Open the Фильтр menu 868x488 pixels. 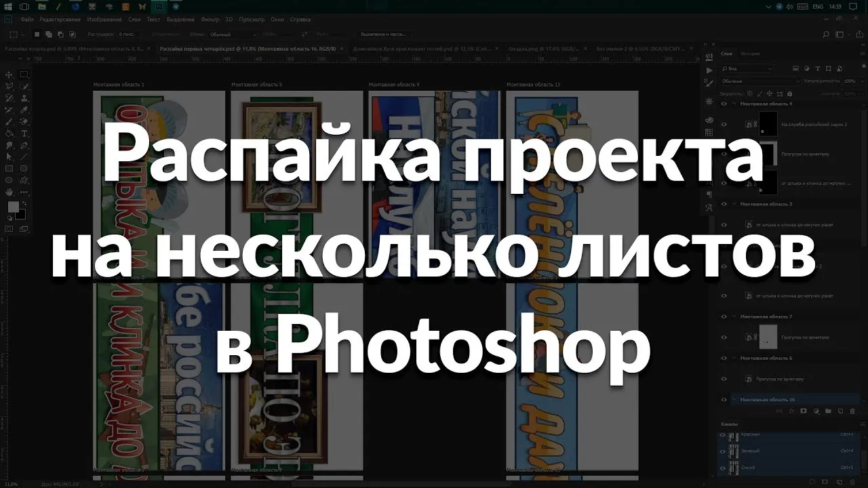[x=210, y=20]
